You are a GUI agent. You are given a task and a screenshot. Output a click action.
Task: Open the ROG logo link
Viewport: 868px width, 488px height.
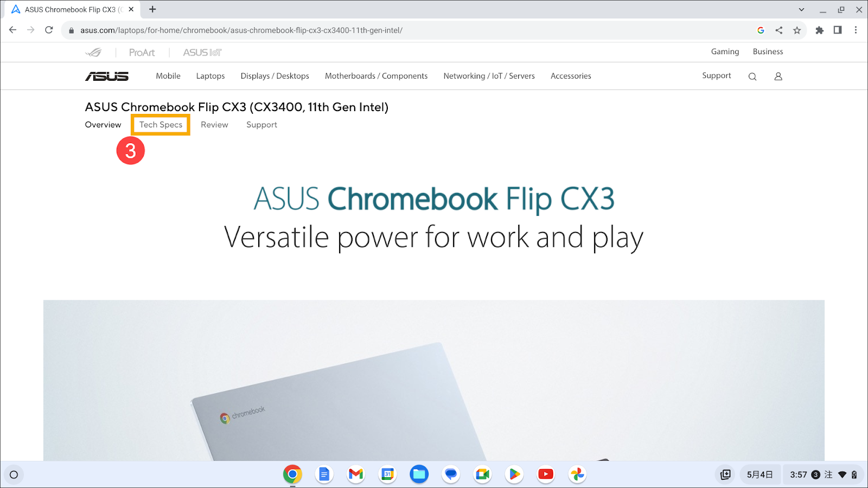click(93, 53)
